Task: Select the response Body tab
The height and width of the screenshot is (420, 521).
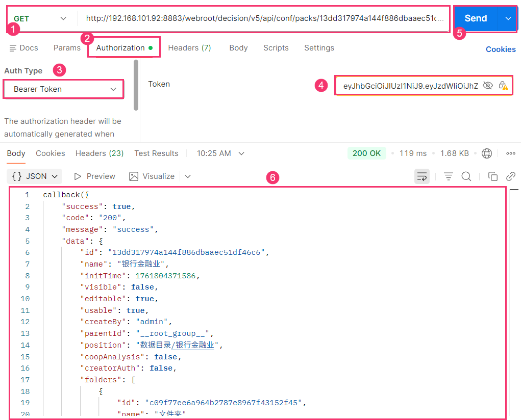Action: coord(16,153)
